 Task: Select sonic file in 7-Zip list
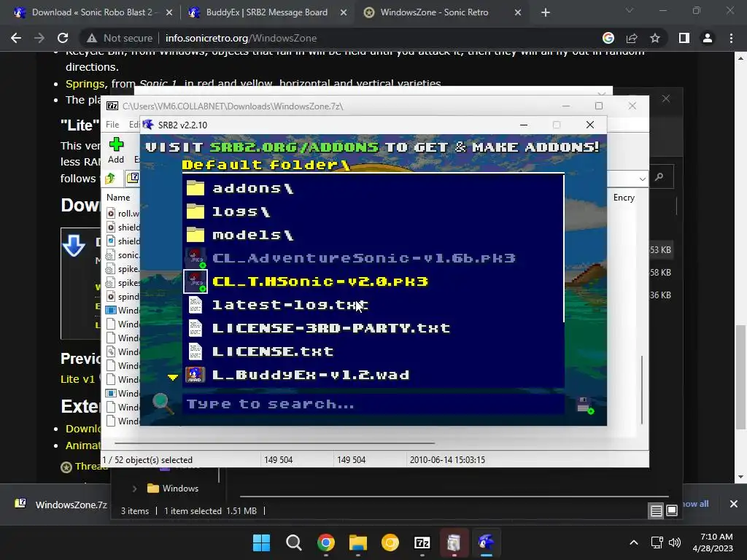click(x=123, y=255)
